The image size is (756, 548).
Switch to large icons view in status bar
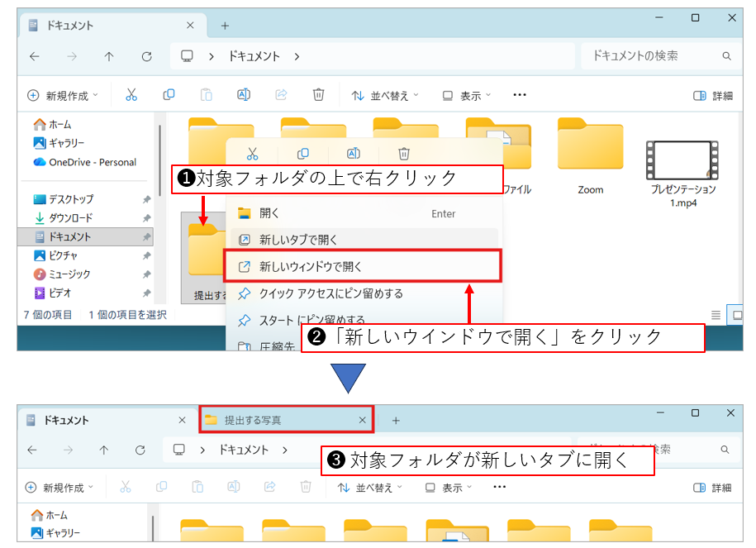click(x=737, y=315)
